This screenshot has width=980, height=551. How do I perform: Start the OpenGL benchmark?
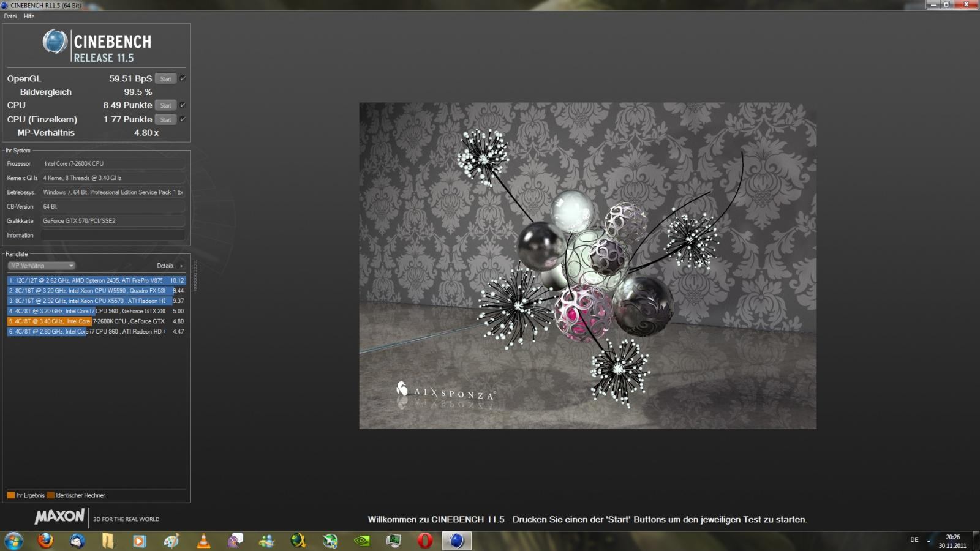(165, 78)
